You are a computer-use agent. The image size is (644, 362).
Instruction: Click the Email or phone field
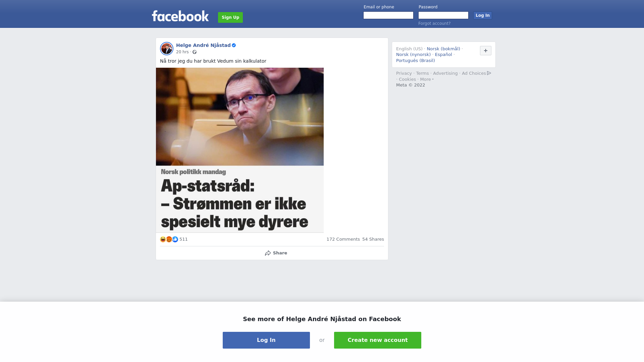point(388,15)
